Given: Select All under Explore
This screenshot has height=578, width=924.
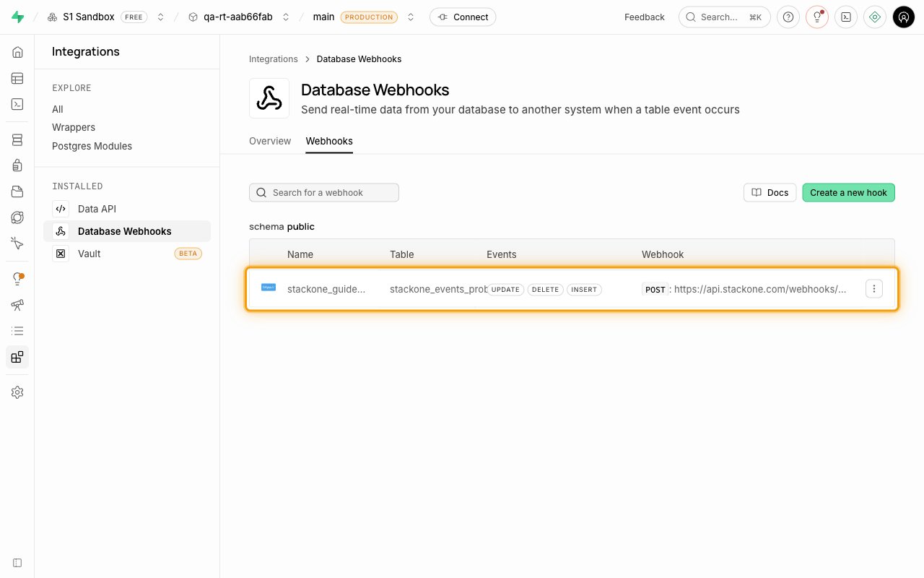Looking at the screenshot, I should 58,109.
